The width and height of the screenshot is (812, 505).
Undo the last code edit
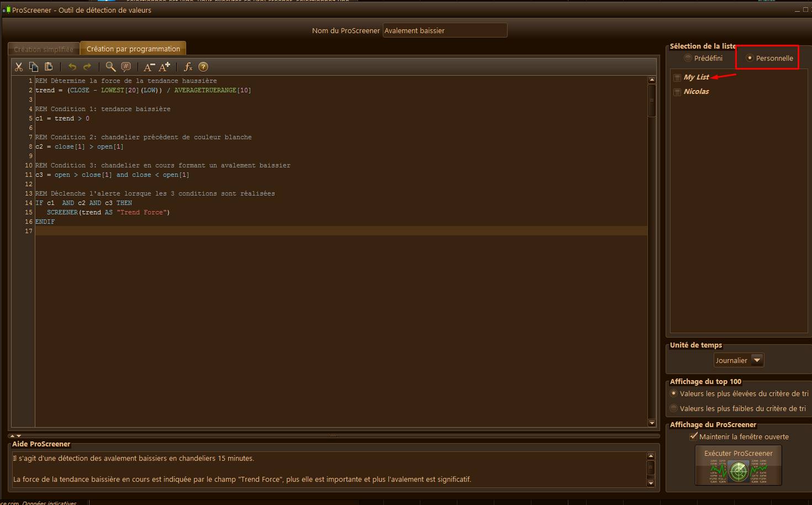coord(72,67)
